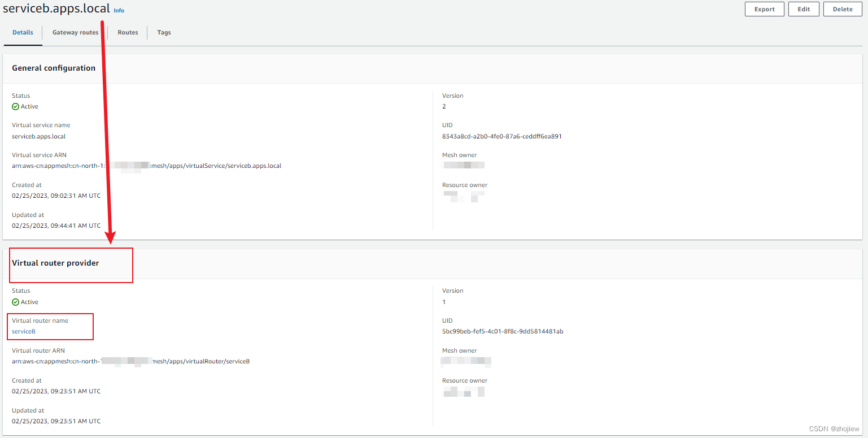Open the Gateway routes tab
The image size is (868, 438).
[76, 32]
